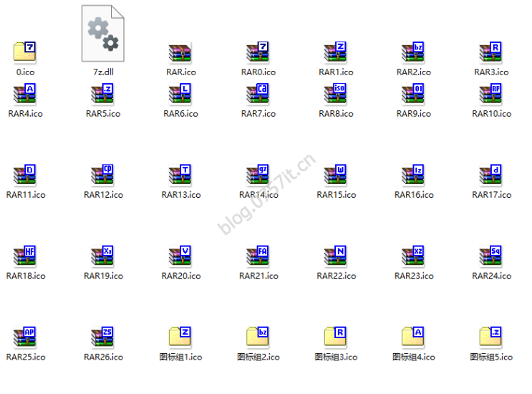The width and height of the screenshot is (532, 394).
Task: Select the RAR12.ico icon with cp badge
Action: tap(103, 175)
